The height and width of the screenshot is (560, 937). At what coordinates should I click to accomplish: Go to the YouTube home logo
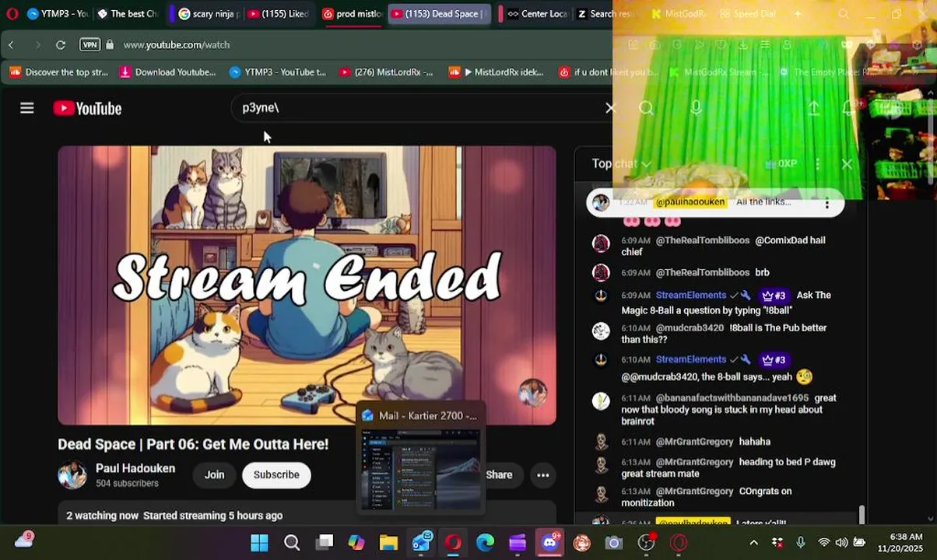[87, 108]
